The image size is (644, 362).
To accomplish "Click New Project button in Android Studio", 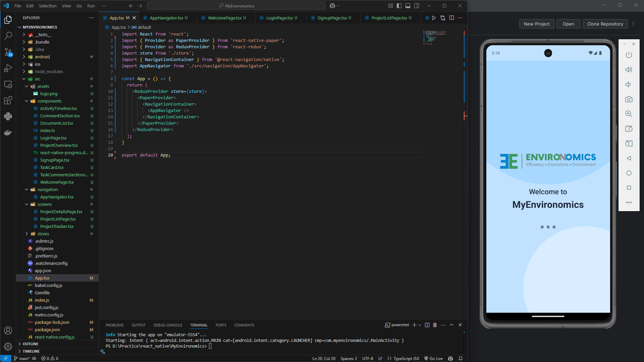I will point(536,24).
